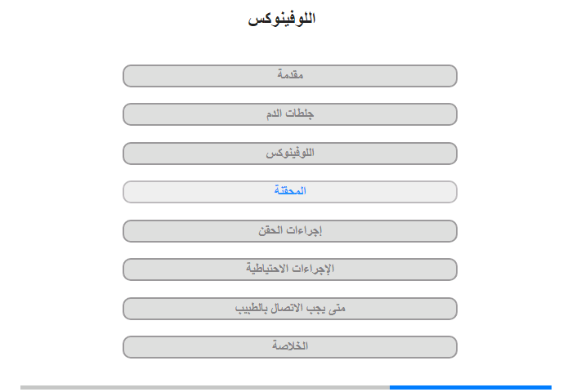Select the الإجراءات الاحتياطية button
Viewport: 572px width, 392px height.
pyautogui.click(x=290, y=269)
